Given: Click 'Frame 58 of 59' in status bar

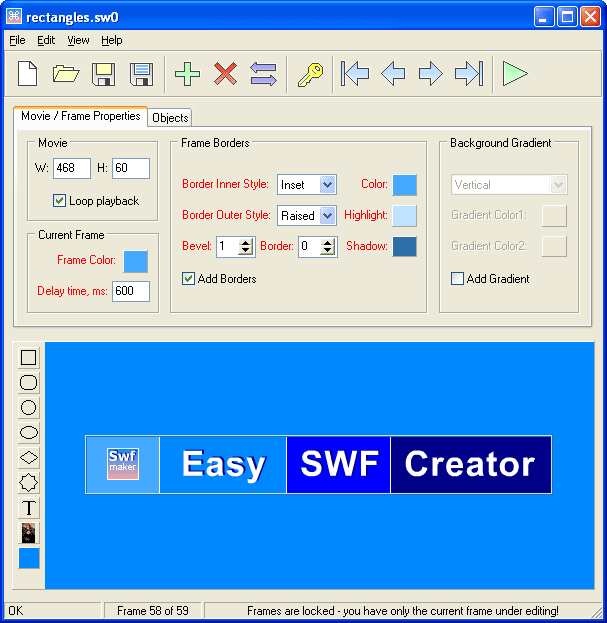Looking at the screenshot, I should click(153, 611).
